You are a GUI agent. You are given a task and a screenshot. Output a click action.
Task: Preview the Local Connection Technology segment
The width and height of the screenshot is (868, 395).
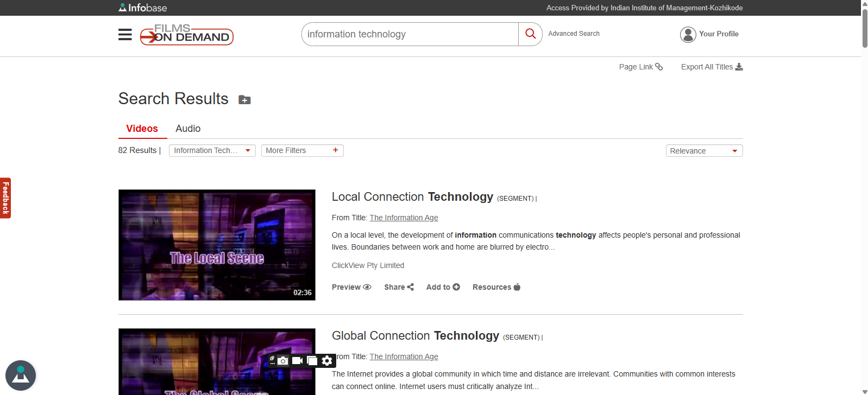click(x=351, y=287)
